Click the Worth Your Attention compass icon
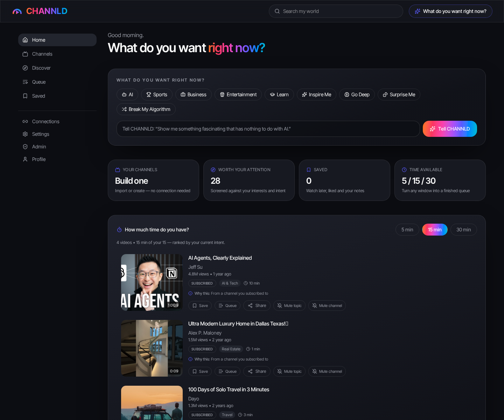Image resolution: width=504 pixels, height=420 pixels. pos(213,170)
